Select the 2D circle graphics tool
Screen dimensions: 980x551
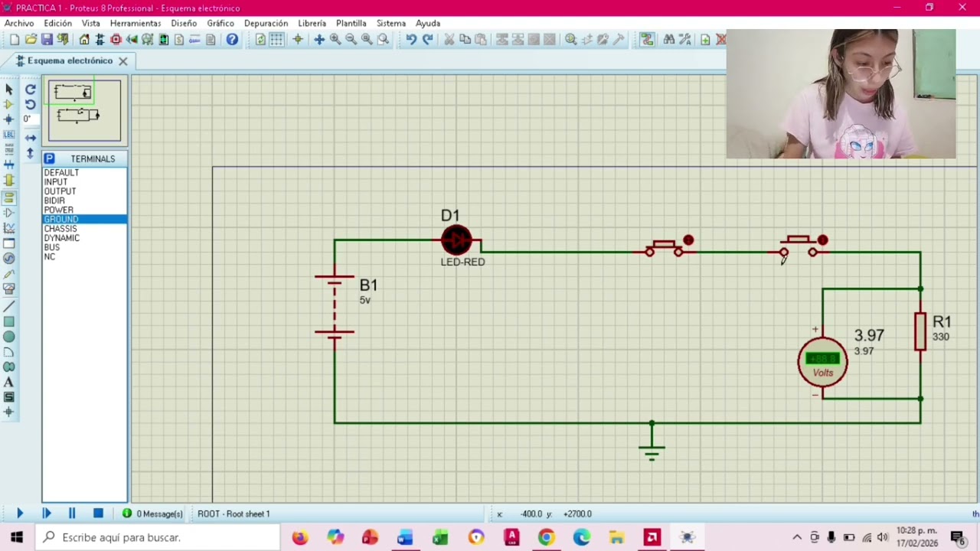(9, 337)
